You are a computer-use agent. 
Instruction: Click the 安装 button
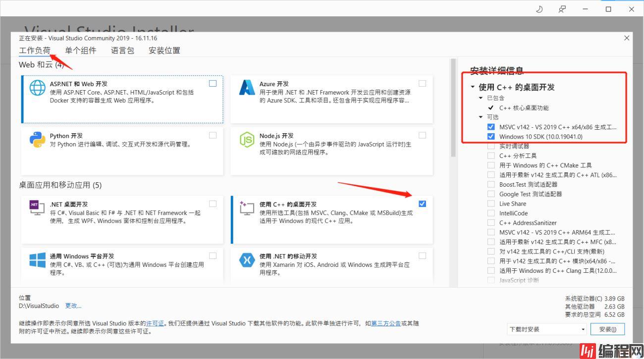tap(607, 329)
